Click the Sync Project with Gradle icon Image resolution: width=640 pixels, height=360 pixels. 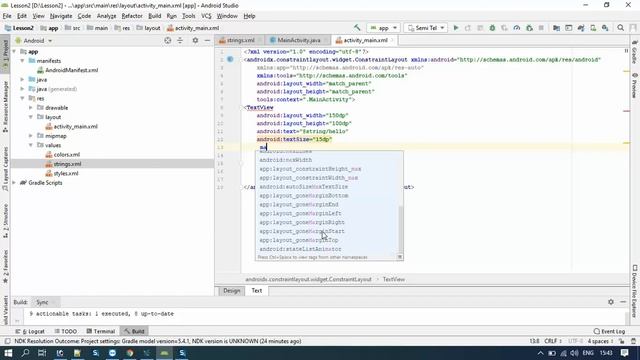point(581,28)
